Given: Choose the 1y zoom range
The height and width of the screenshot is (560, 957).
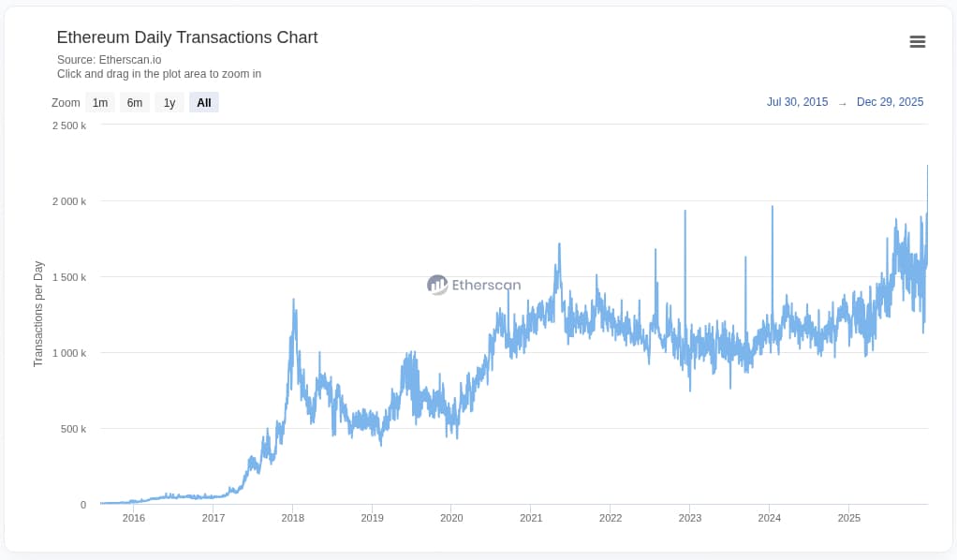Looking at the screenshot, I should point(169,103).
